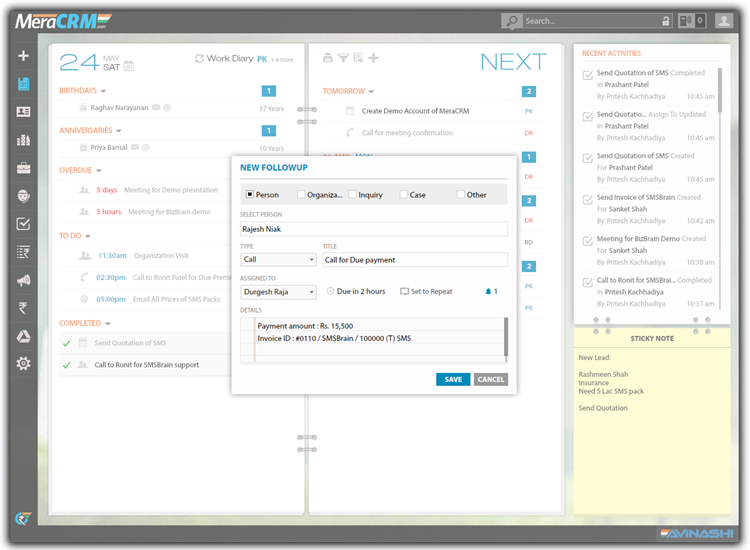Click the Set to Repeat option
Image resolution: width=750 pixels, height=550 pixels.
click(426, 292)
